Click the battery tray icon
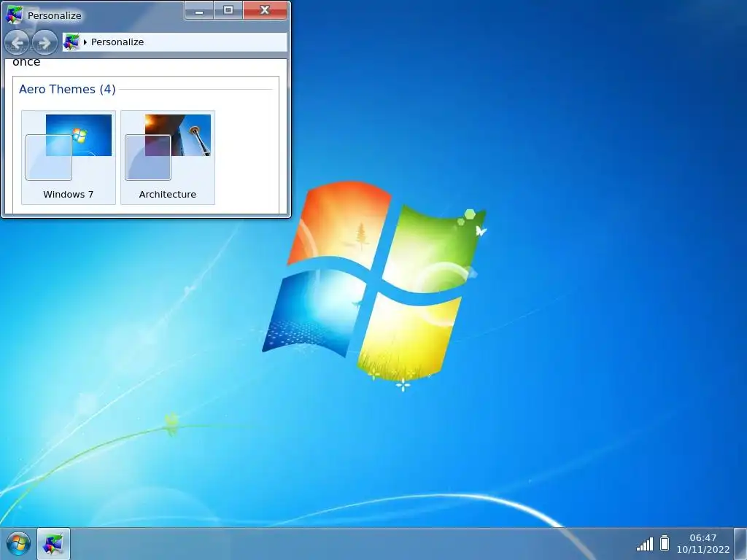747x560 pixels. pyautogui.click(x=665, y=542)
